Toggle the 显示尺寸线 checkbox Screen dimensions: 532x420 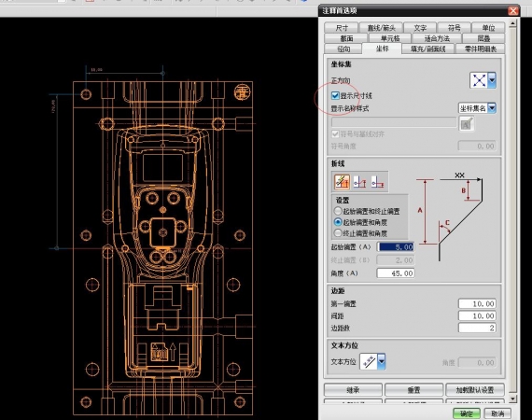tap(335, 95)
